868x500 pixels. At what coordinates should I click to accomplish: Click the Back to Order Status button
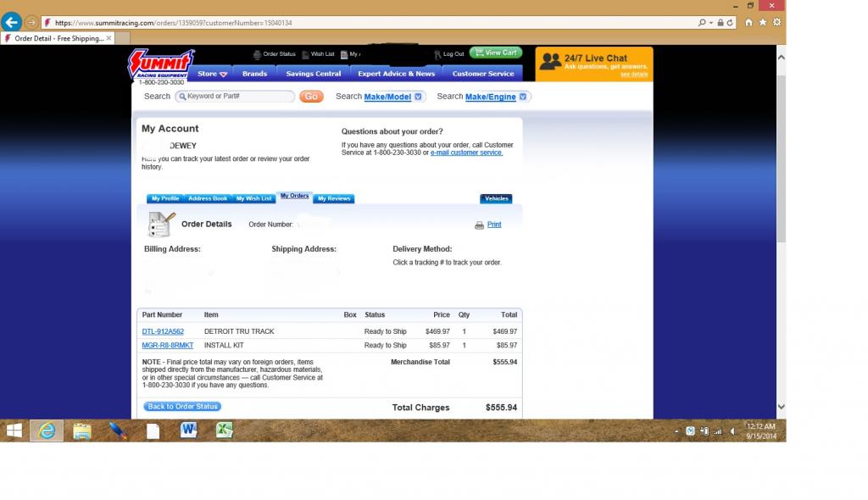pyautogui.click(x=182, y=407)
